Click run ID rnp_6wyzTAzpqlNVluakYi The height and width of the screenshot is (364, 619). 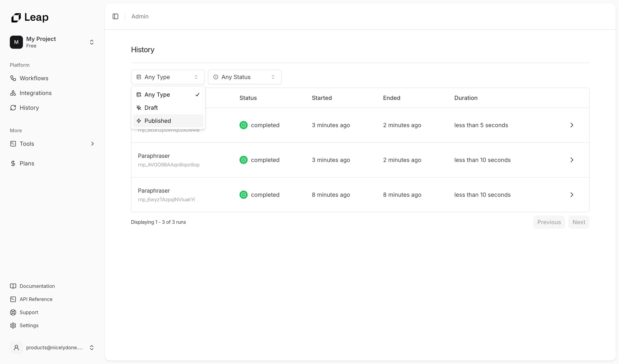point(166,199)
